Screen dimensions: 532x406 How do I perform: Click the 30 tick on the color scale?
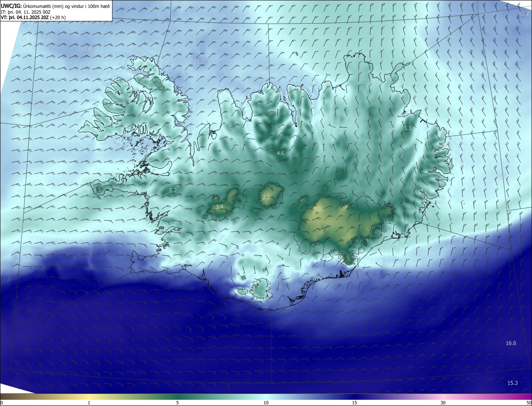[x=443, y=403]
